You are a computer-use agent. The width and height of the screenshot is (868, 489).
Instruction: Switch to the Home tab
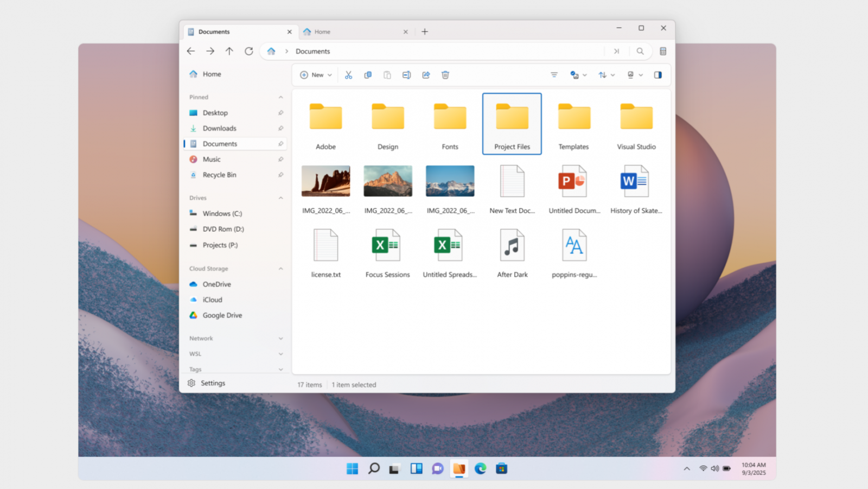[x=323, y=31]
